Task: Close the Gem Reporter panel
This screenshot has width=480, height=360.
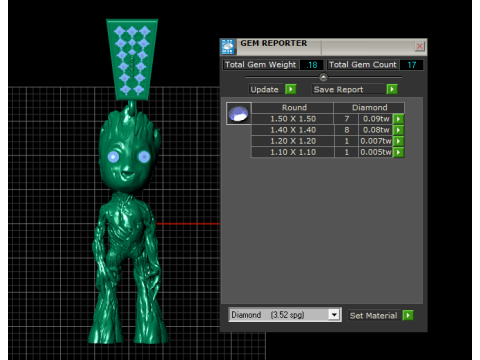Action: tap(419, 46)
